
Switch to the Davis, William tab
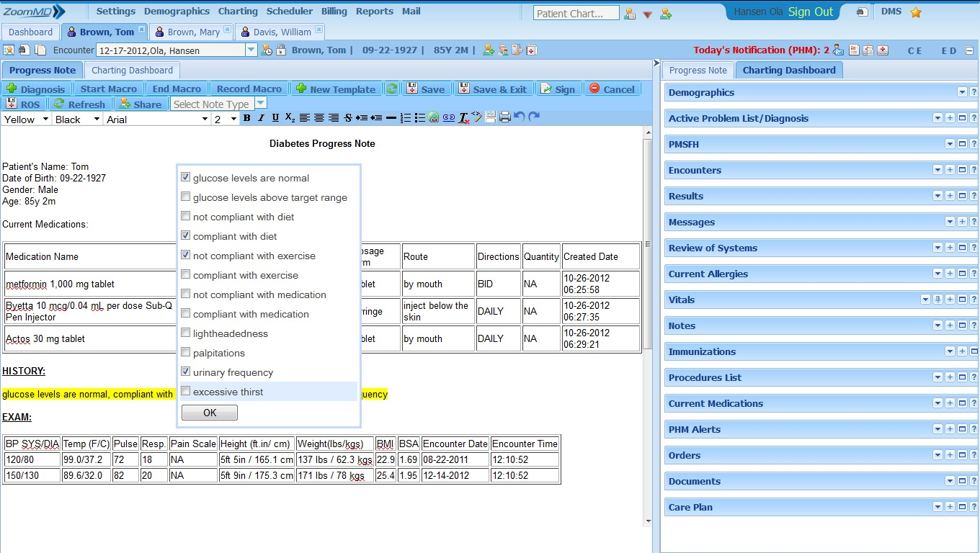click(280, 32)
